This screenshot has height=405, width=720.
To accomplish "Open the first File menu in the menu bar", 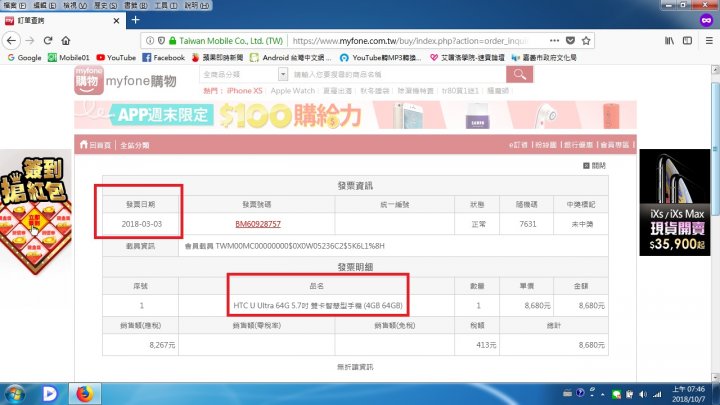I will (x=15, y=6).
